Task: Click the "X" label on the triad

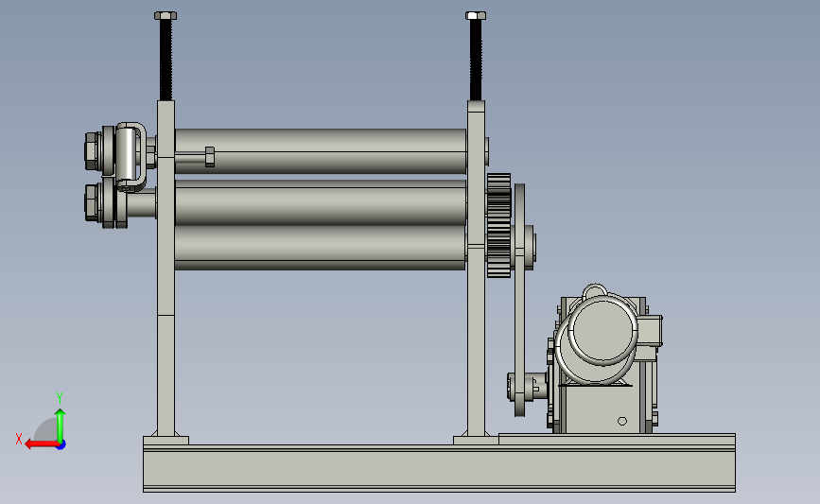Action: (19, 439)
